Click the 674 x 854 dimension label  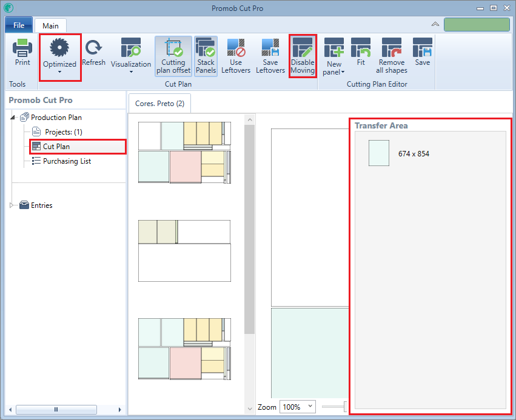click(414, 153)
